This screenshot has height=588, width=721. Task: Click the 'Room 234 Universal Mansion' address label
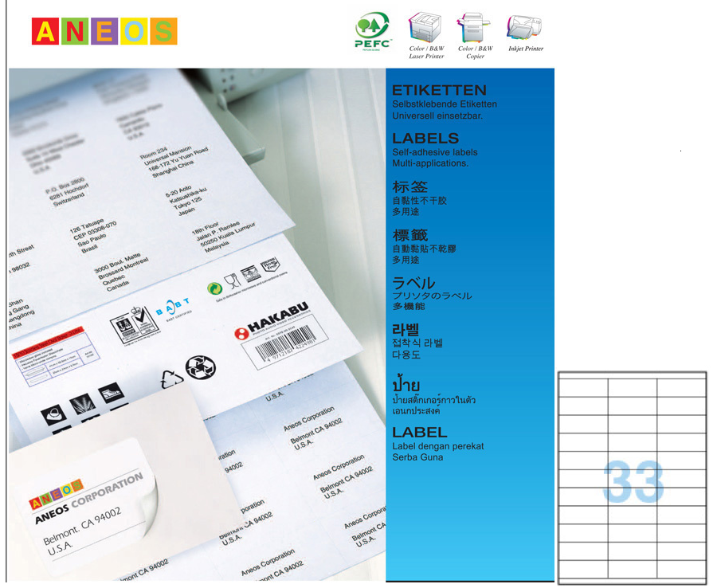point(175,162)
